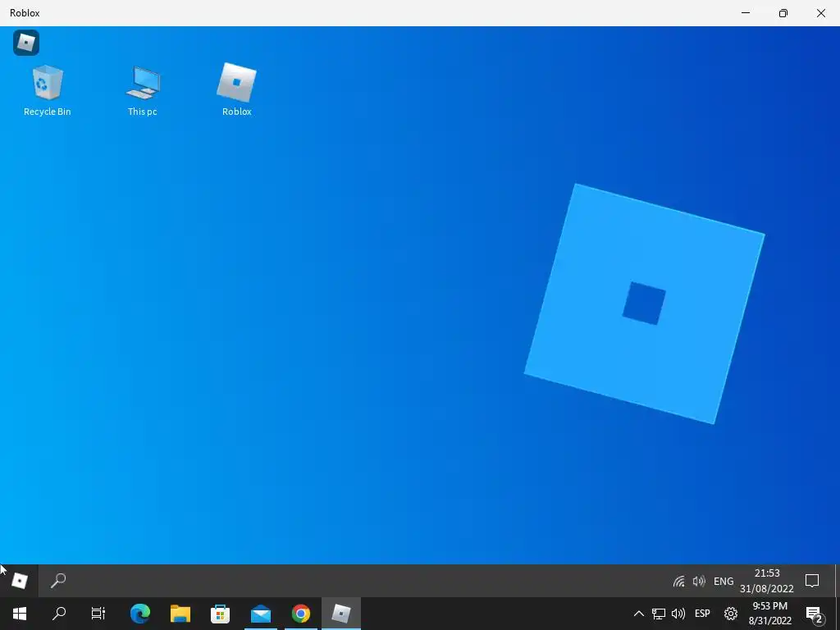Switch the inner taskbar ENG language indicator
This screenshot has width=840, height=630.
724,582
